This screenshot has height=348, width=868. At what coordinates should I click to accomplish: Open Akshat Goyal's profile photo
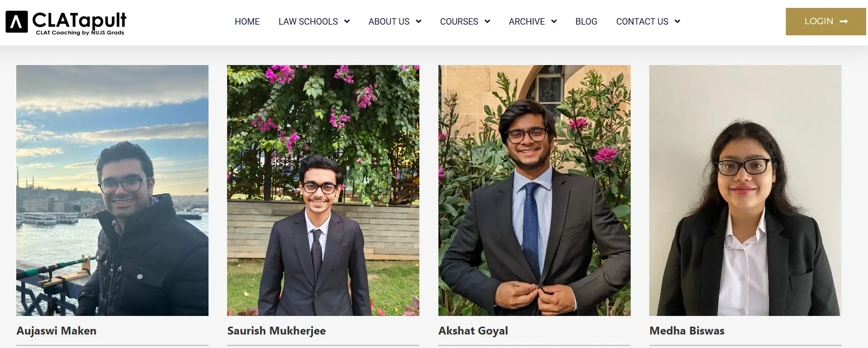pos(534,190)
